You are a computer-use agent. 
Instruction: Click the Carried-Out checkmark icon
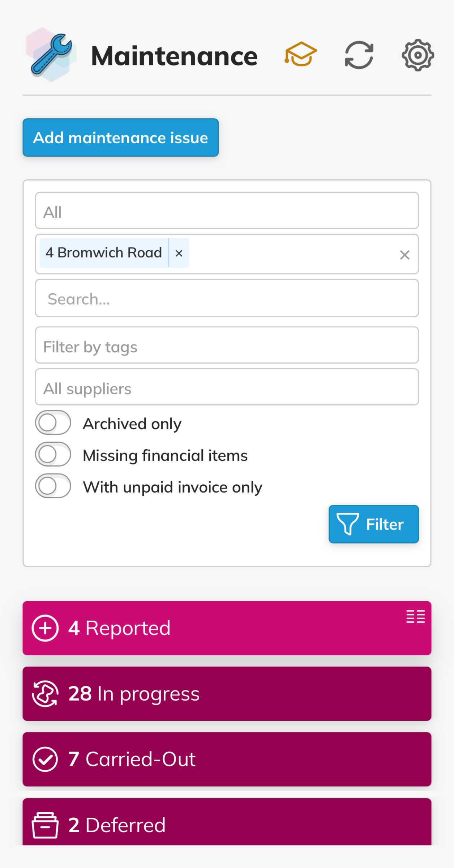(45, 759)
